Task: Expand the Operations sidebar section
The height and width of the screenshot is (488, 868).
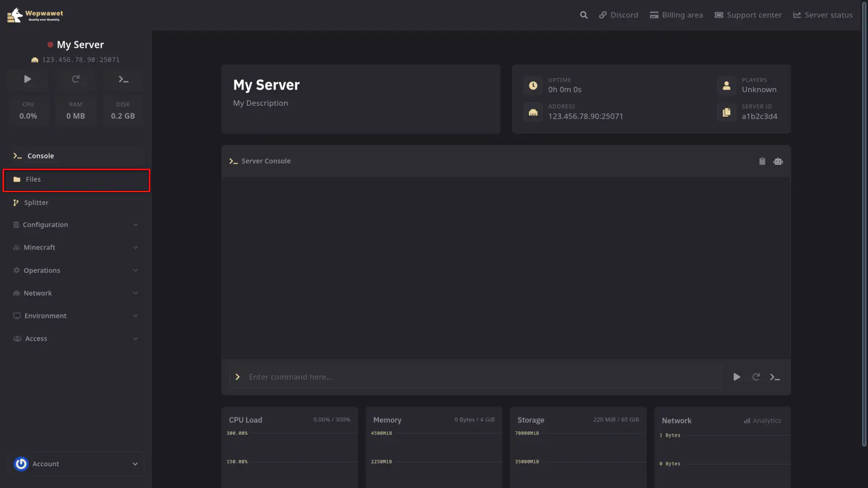Action: (x=76, y=271)
